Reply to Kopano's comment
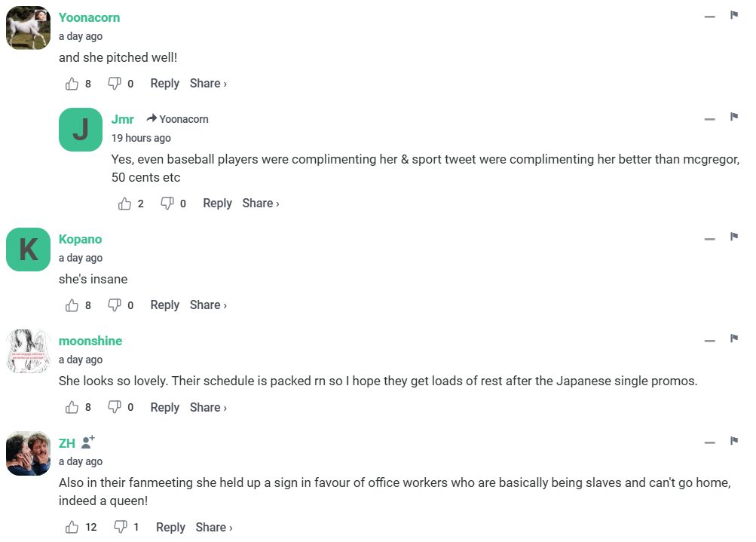Image resolution: width=756 pixels, height=542 pixels. tap(164, 305)
